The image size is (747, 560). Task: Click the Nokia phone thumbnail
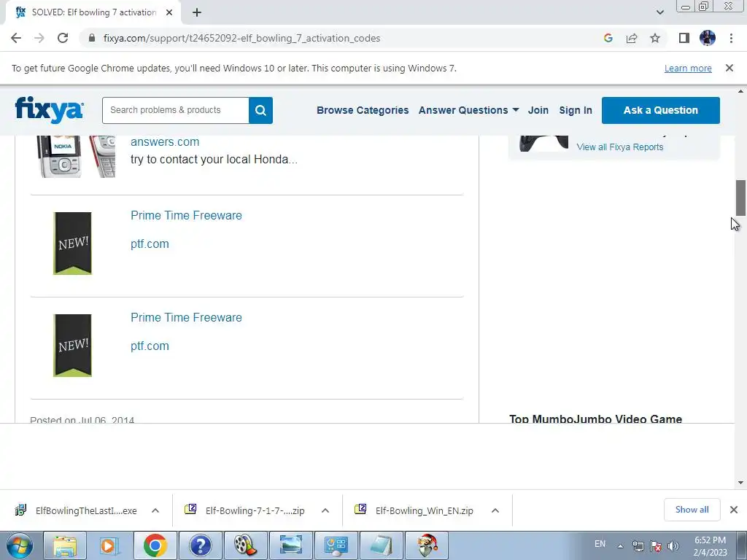point(76,157)
